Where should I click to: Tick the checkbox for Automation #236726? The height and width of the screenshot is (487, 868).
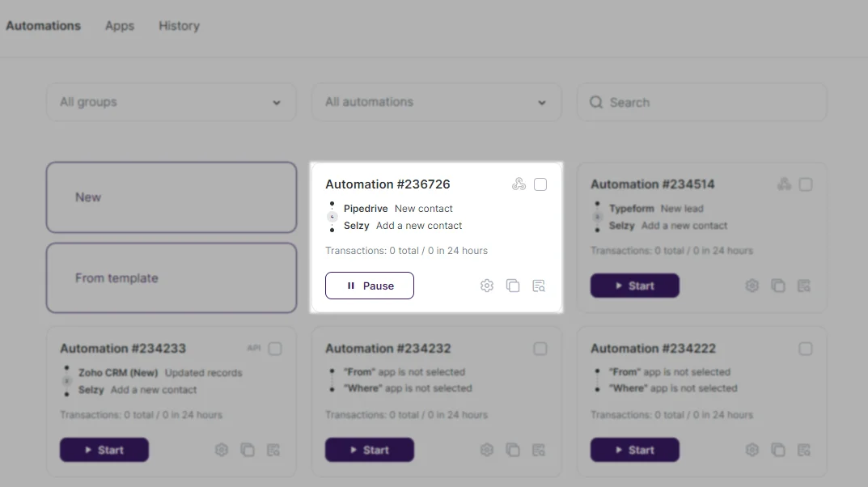pos(540,184)
